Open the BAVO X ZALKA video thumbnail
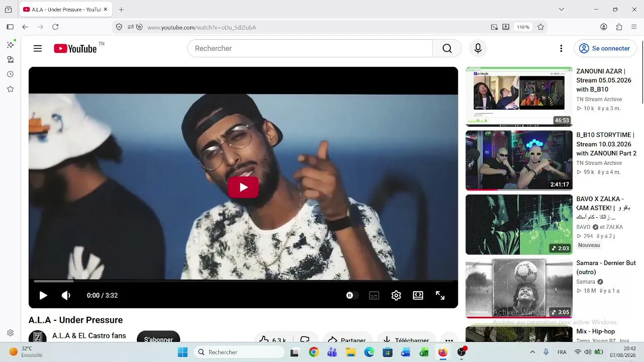 tap(519, 225)
